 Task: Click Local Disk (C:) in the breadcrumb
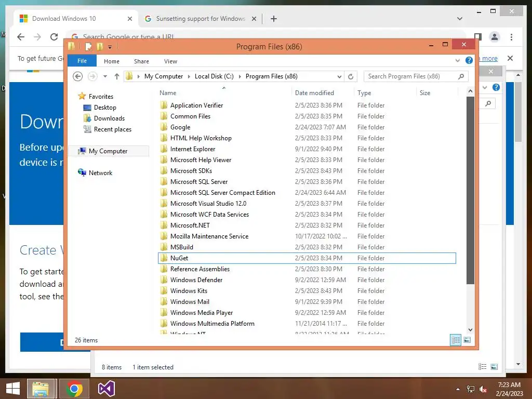pyautogui.click(x=214, y=76)
